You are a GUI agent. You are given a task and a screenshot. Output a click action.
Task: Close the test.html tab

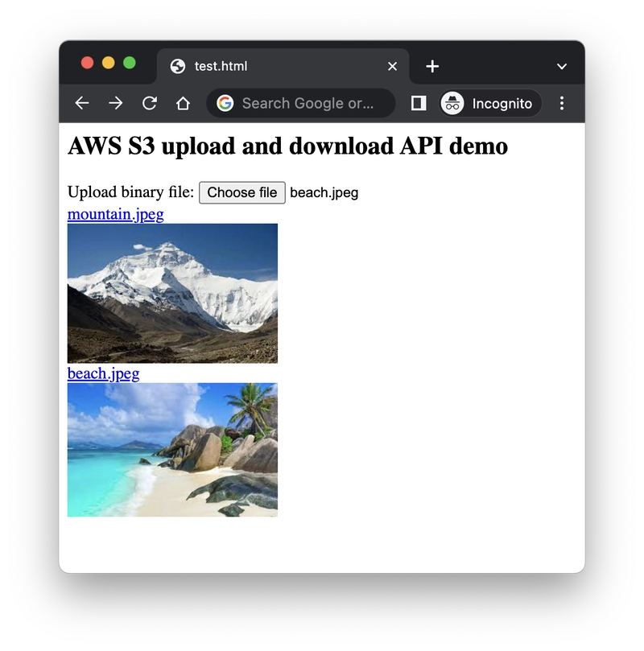(392, 66)
